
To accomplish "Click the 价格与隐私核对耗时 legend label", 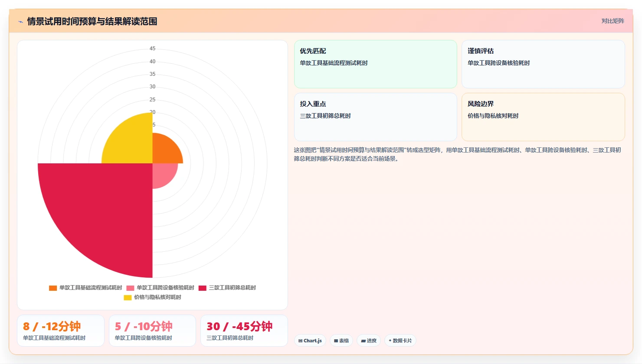I will (157, 297).
